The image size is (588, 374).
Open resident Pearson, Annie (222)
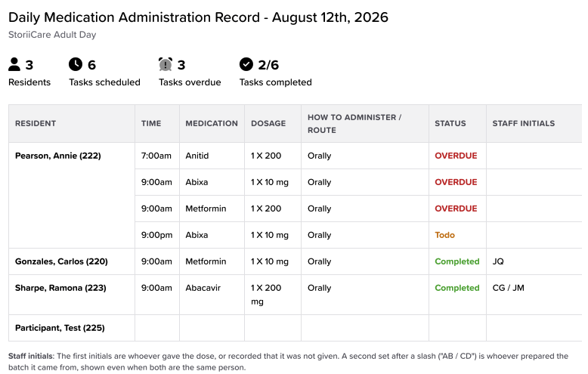pos(57,156)
